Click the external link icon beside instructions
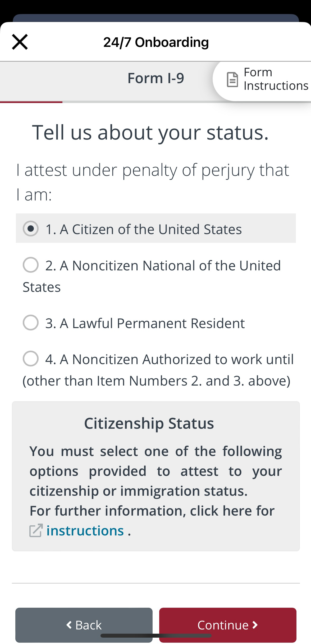 pyautogui.click(x=36, y=531)
